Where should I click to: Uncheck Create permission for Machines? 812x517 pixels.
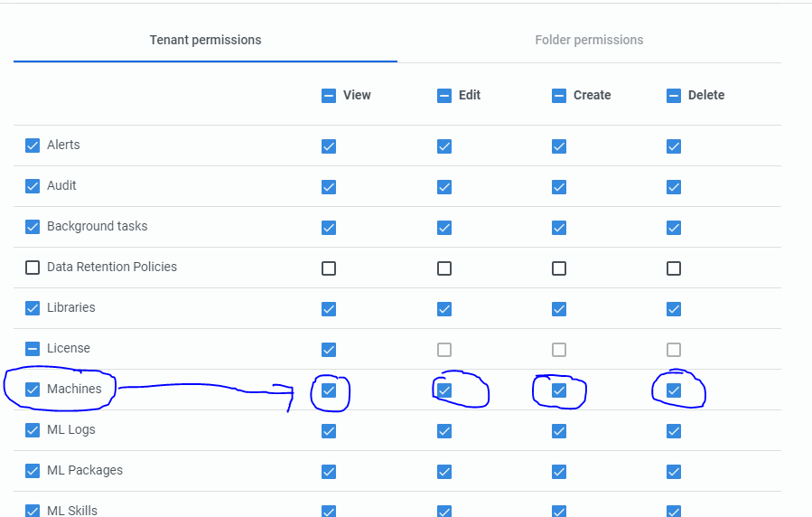click(559, 390)
